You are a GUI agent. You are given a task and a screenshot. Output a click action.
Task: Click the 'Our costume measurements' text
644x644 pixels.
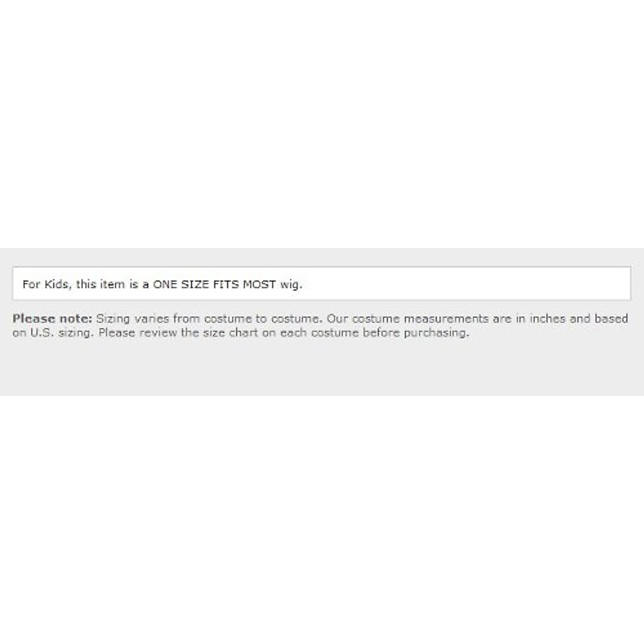(x=408, y=318)
